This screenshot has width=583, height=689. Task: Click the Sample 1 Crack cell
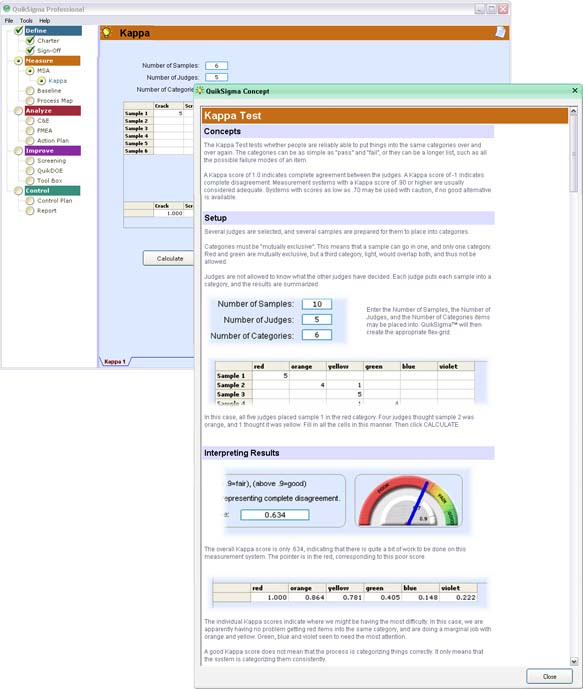(x=168, y=113)
